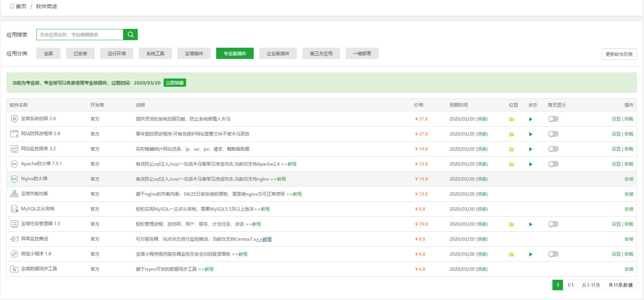Open the 第三方应用 category
This screenshot has height=300, width=644.
321,54
